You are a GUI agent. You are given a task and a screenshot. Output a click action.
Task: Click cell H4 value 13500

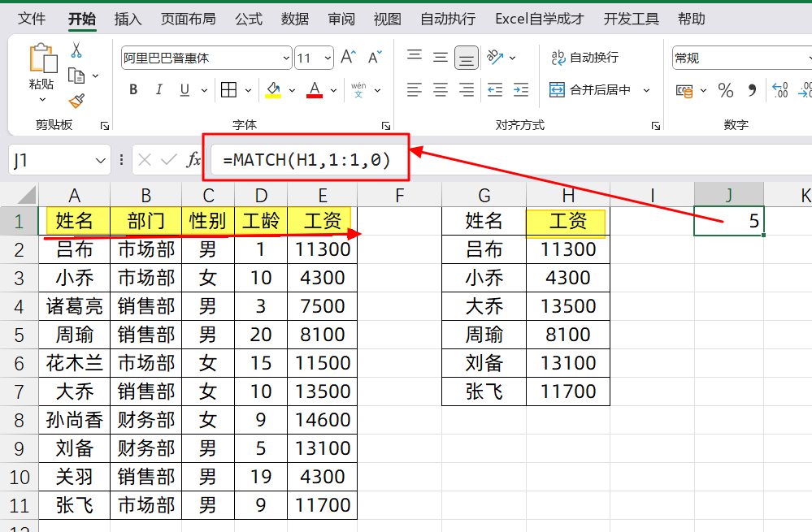click(568, 306)
